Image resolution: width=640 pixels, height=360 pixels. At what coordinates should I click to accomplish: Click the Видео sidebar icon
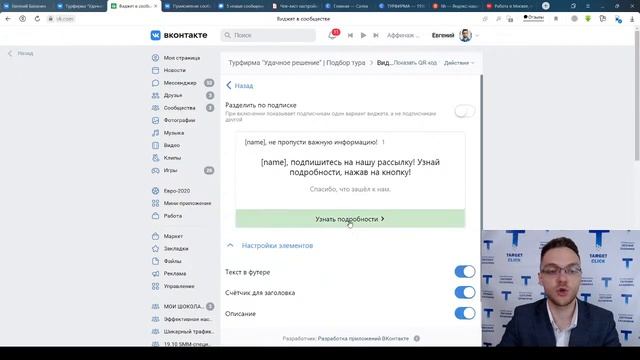coord(155,145)
